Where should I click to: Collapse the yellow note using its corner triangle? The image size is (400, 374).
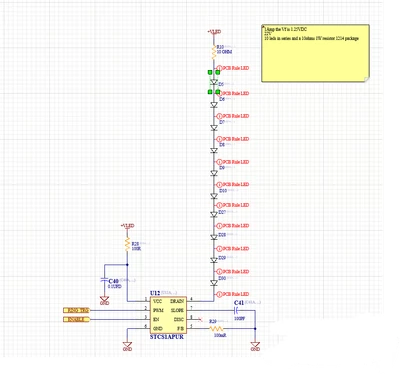pos(263,26)
